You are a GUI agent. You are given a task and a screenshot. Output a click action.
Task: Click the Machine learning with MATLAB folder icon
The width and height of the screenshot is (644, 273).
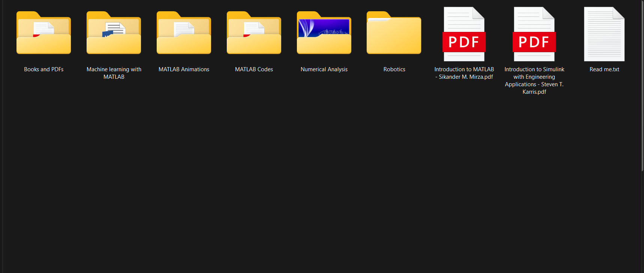click(114, 34)
